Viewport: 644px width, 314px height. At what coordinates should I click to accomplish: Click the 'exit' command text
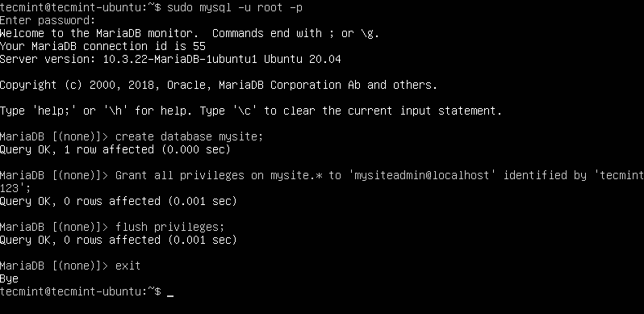point(128,266)
